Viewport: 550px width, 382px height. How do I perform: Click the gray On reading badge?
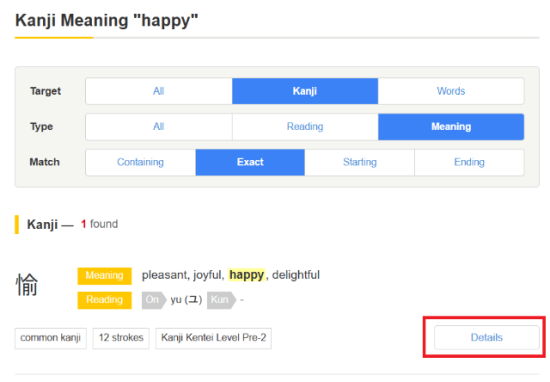(154, 300)
